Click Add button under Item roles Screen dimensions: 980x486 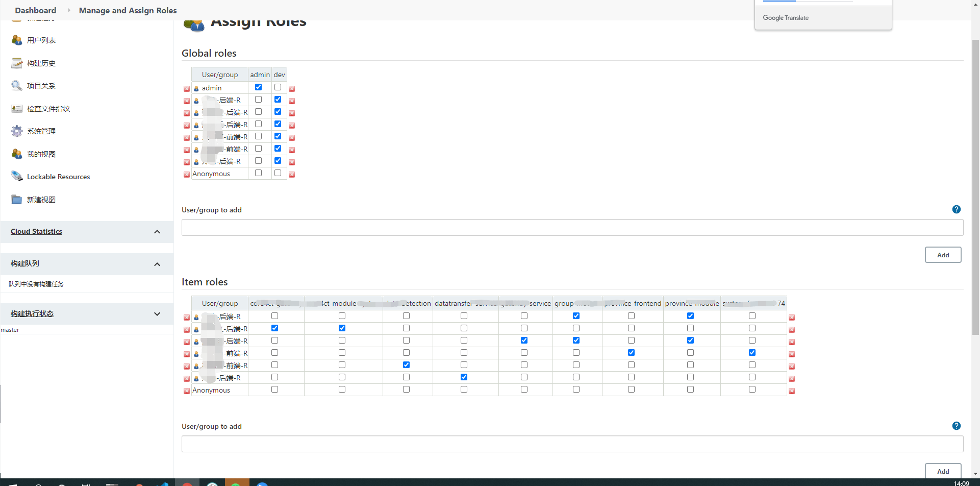tap(943, 471)
